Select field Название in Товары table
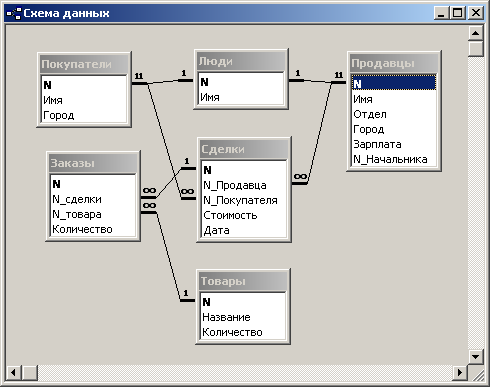Screen dimensions: 491x387 (243, 317)
